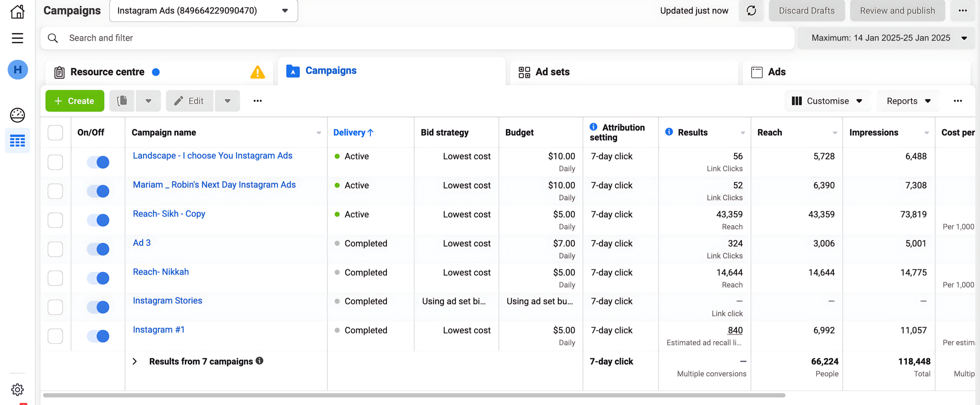The height and width of the screenshot is (405, 980).
Task: Click the Results column info icon
Action: pyautogui.click(x=669, y=132)
